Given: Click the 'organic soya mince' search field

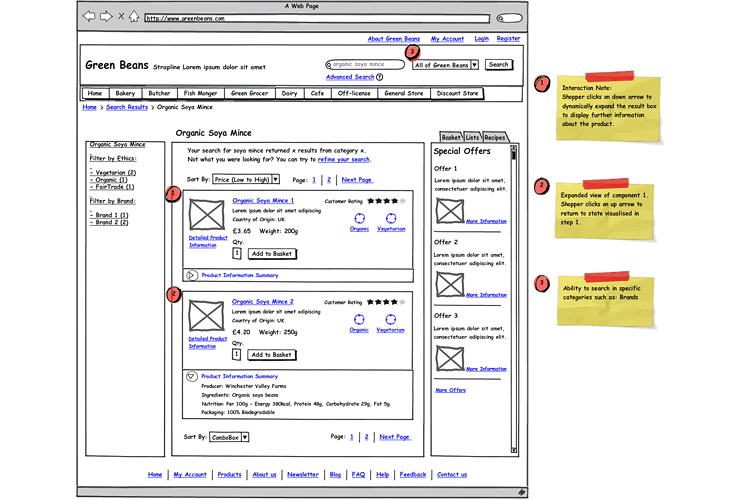Looking at the screenshot, I should click(x=367, y=65).
